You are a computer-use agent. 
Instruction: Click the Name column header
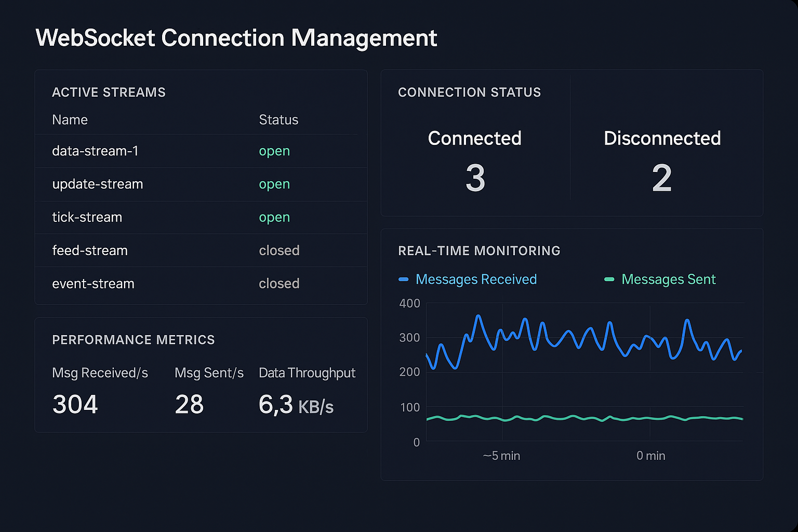[70, 120]
